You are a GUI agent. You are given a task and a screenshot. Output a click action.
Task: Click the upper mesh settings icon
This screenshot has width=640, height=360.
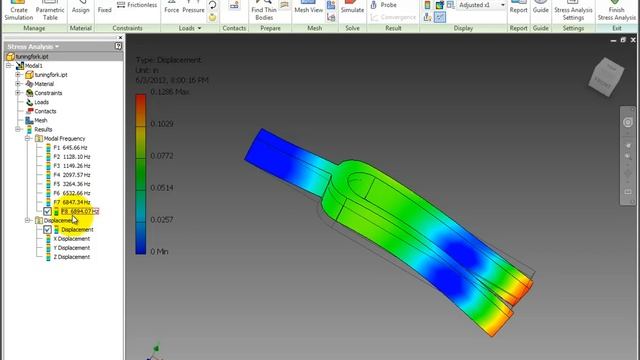[x=331, y=5]
